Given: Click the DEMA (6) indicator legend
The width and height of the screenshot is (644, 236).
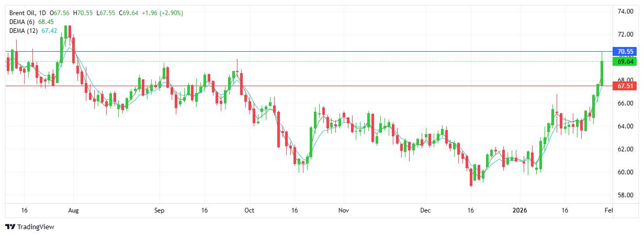Looking at the screenshot, I should tap(22, 21).
